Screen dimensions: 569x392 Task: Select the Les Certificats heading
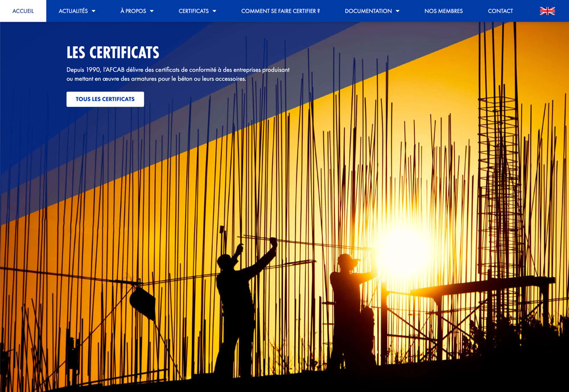point(113,53)
